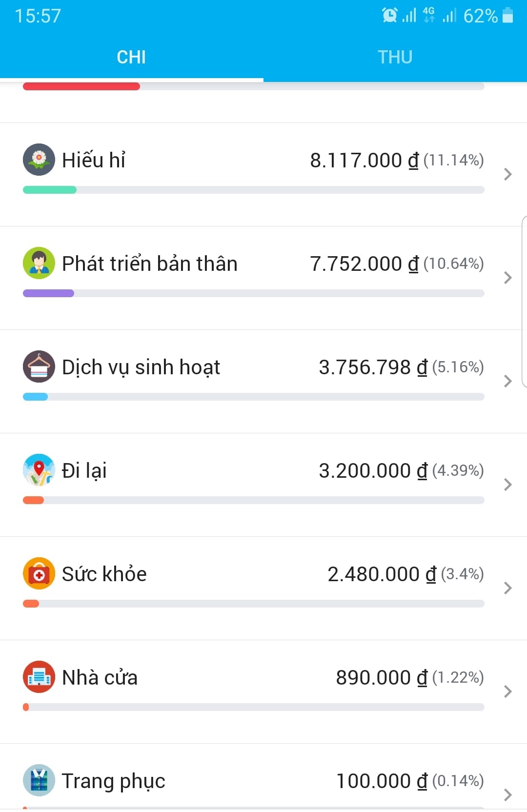Viewport: 527px width, 812px height.
Task: Open the Trang phục category label
Action: [x=113, y=781]
